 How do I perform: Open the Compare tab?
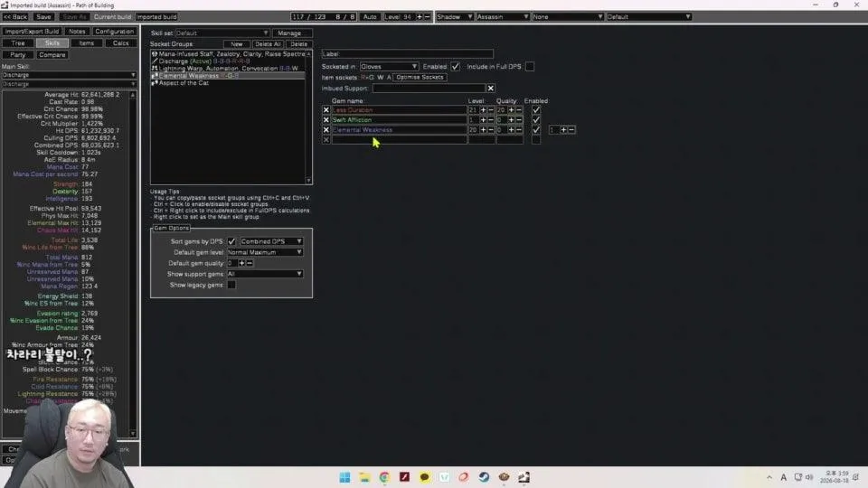(x=52, y=55)
